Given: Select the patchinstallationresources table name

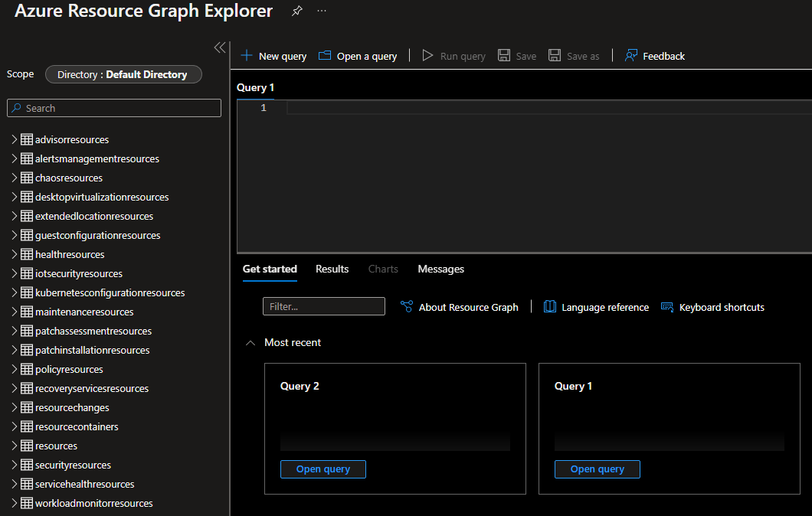Looking at the screenshot, I should tap(92, 350).
